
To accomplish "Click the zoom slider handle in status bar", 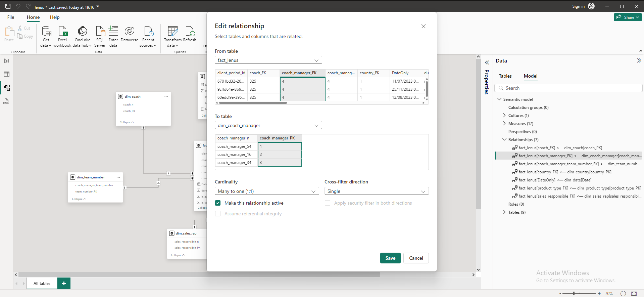I will click(x=574, y=293).
